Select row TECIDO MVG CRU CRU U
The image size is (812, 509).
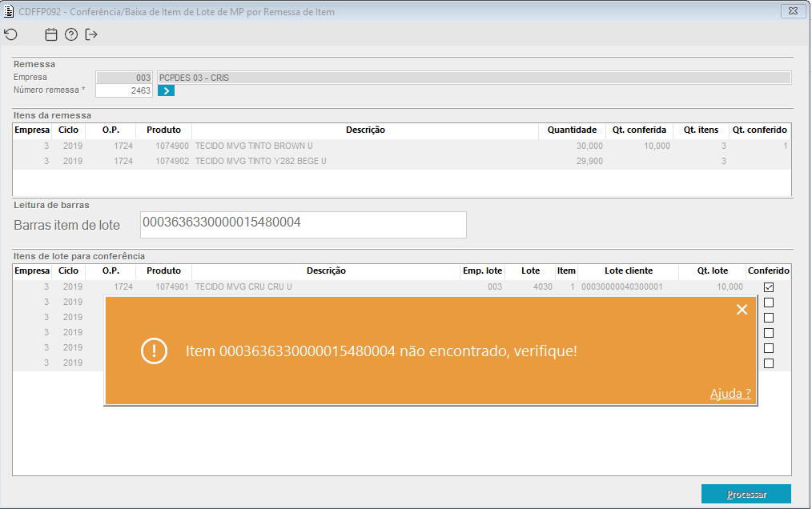tap(402, 287)
